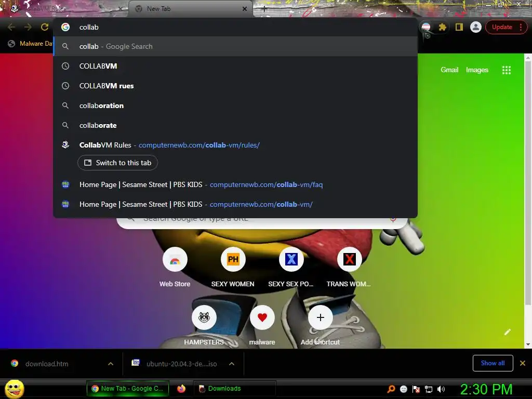Viewport: 532px width, 399px height.
Task: Go forward using the forward arrow
Action: click(28, 27)
